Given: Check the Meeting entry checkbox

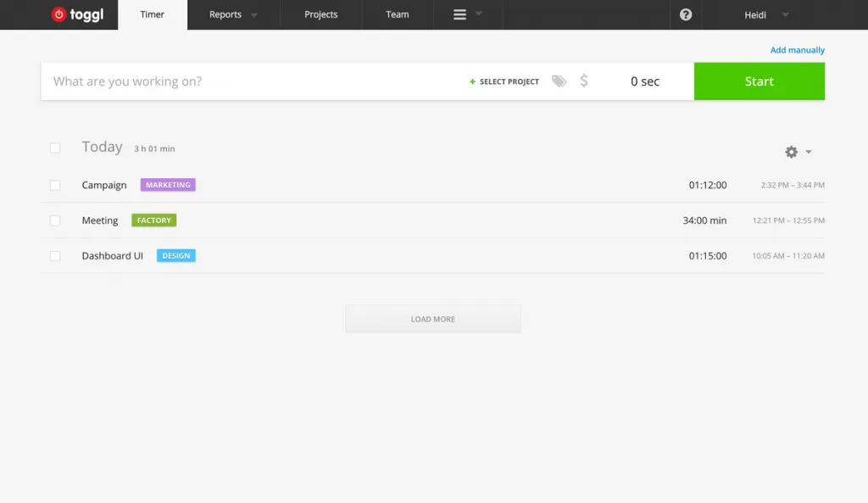Looking at the screenshot, I should 55,221.
